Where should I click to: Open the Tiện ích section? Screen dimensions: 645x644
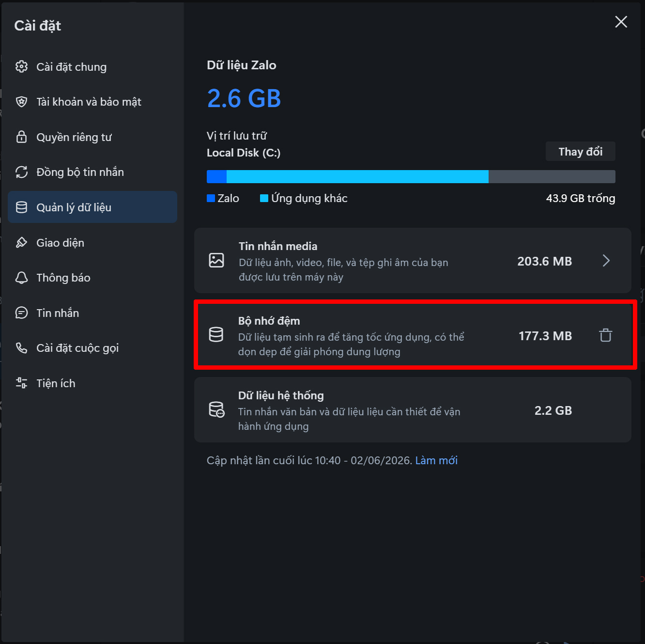coord(92,383)
